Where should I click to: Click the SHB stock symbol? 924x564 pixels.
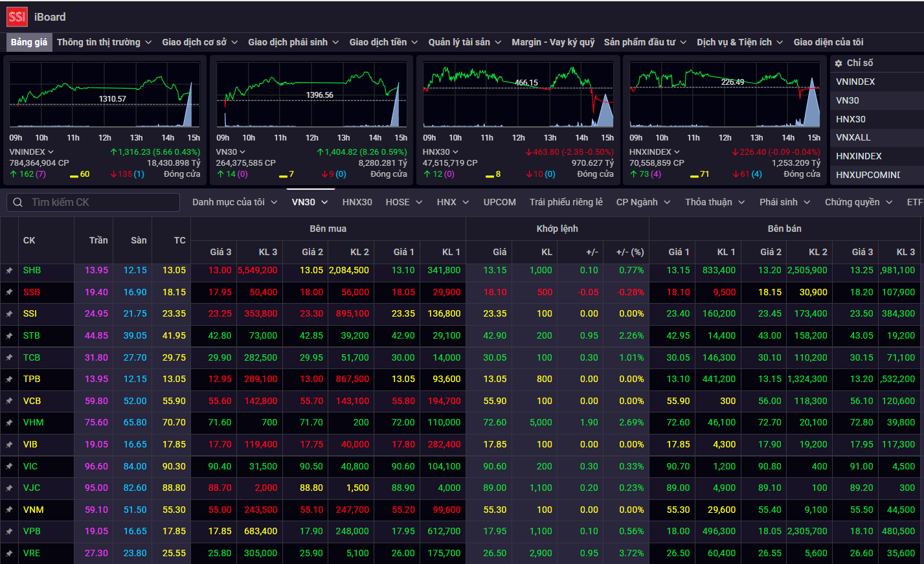point(32,270)
